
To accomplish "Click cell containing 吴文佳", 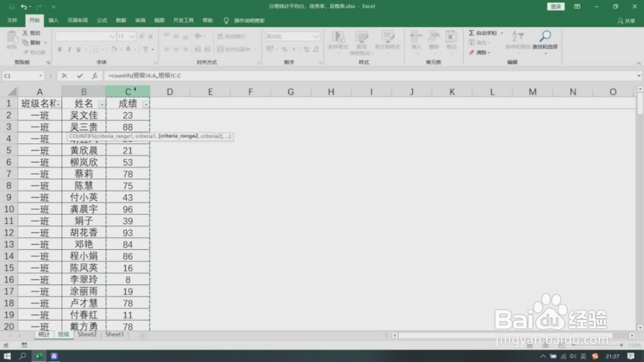I will click(84, 115).
